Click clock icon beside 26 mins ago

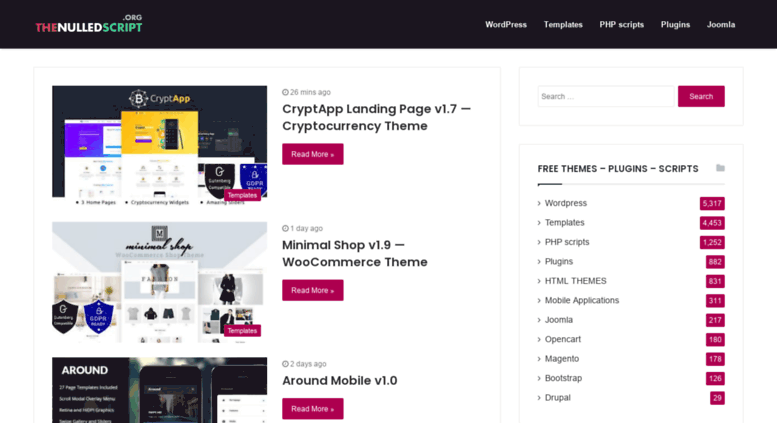coord(285,92)
